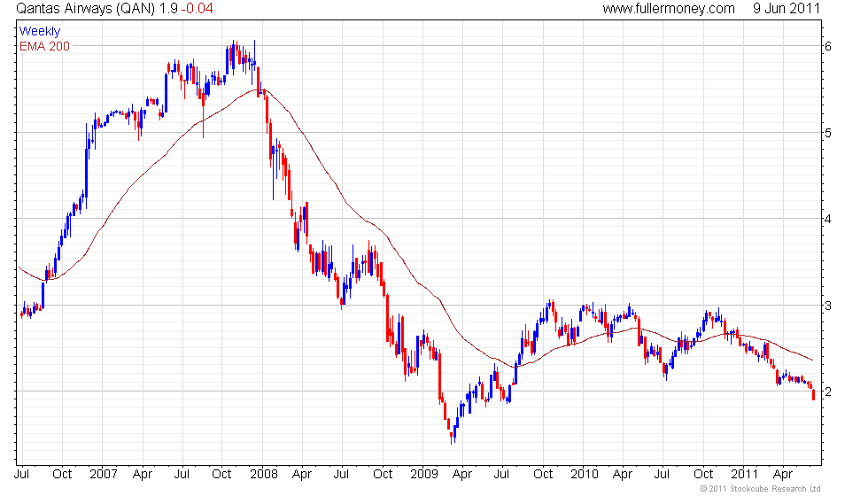Click the 'Oct' label just before 2007
This screenshot has width=868, height=496.
click(x=62, y=474)
